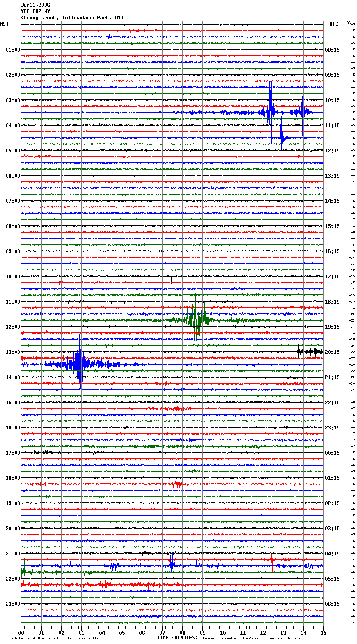Image resolution: width=357 pixels, height=644 pixels.
Task: Select the station code YDC EHZ WY
Action: tap(35, 11)
